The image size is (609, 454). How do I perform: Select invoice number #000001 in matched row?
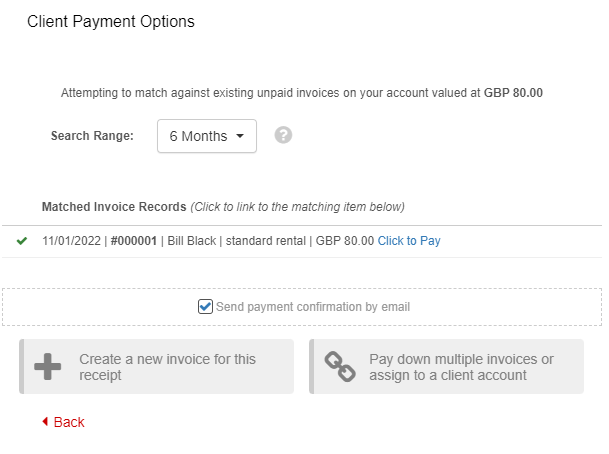pos(133,241)
